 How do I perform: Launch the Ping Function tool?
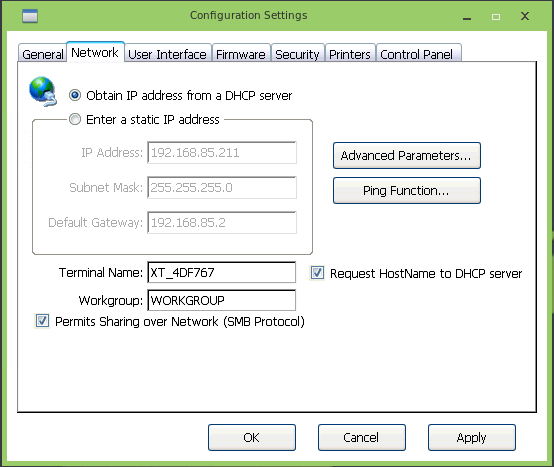click(x=407, y=191)
